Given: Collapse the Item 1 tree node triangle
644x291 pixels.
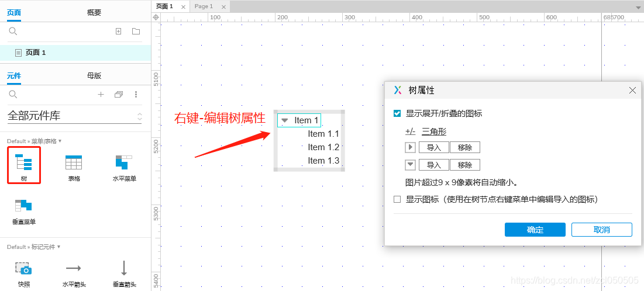Looking at the screenshot, I should (285, 121).
